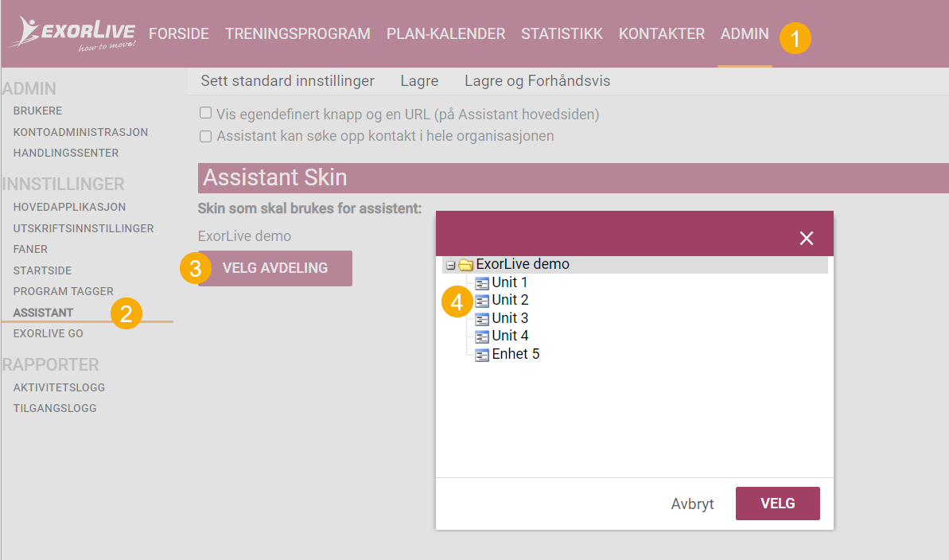Image resolution: width=949 pixels, height=560 pixels.
Task: Check 'Assistant kan søke opp kontakt' option
Action: point(206,136)
